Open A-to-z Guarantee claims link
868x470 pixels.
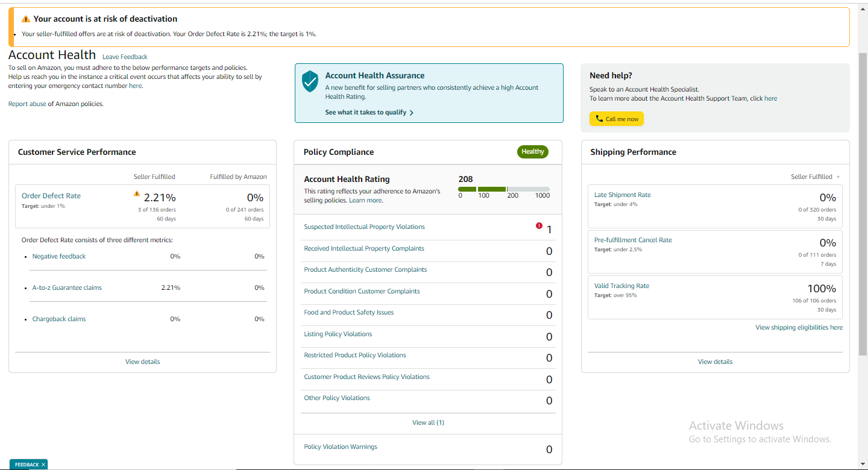click(67, 287)
